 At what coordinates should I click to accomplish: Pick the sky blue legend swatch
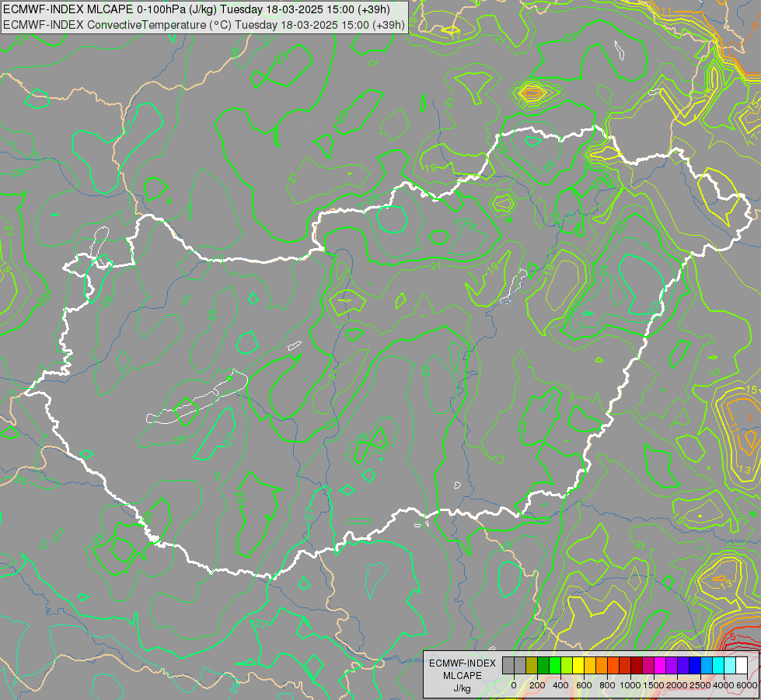click(x=707, y=665)
